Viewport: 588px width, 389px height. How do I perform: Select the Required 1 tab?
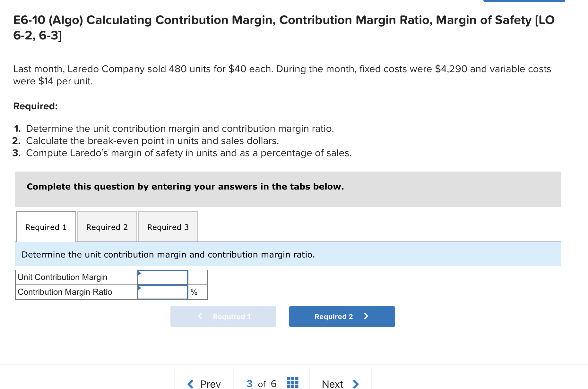[46, 227]
